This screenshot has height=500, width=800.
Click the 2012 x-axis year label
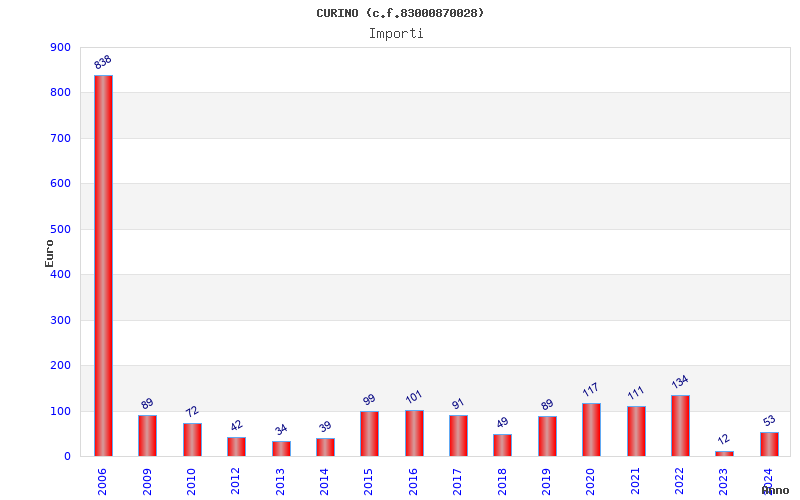235,482
